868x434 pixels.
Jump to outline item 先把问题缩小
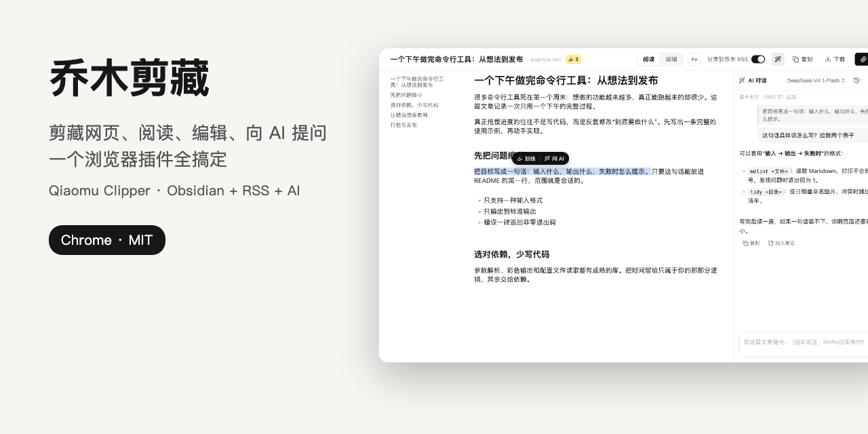[406, 96]
